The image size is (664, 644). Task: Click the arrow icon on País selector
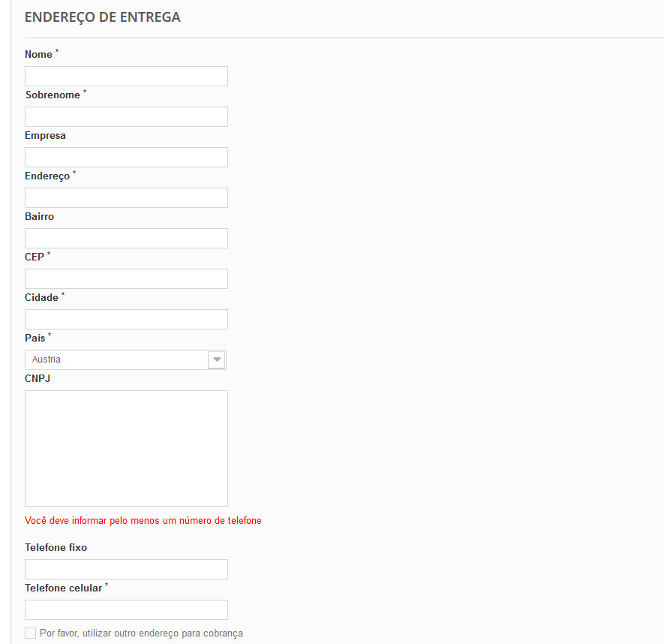pyautogui.click(x=216, y=360)
